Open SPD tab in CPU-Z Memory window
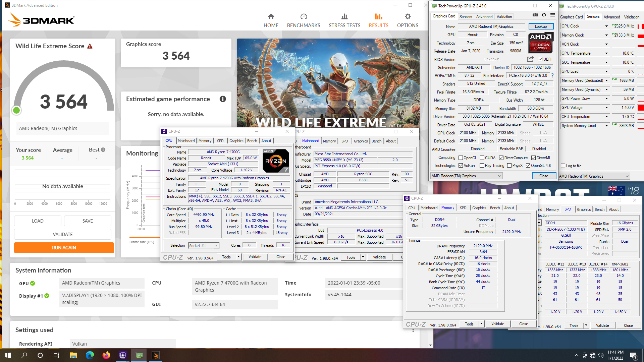This screenshot has width=644, height=362. pos(463,208)
